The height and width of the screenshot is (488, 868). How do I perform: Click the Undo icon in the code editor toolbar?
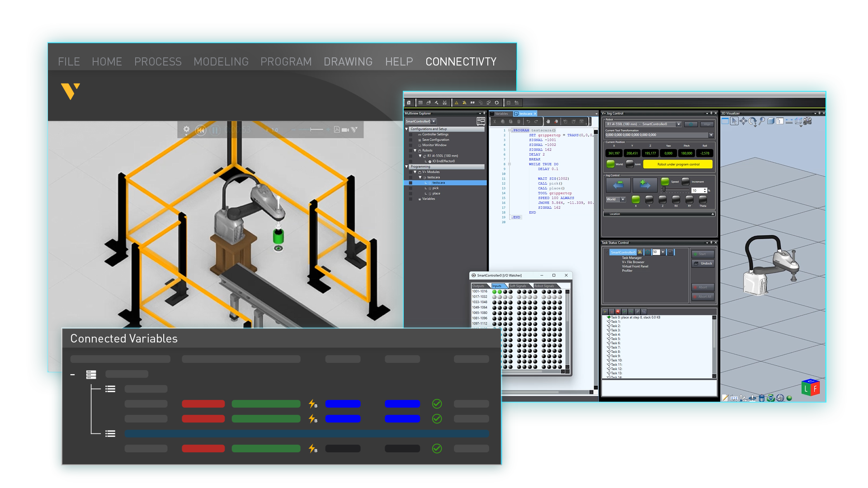coord(528,121)
